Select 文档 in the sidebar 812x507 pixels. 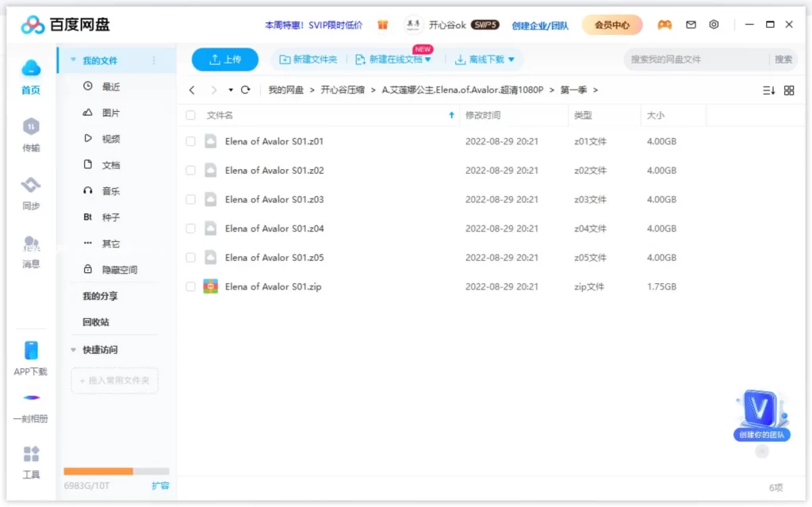pyautogui.click(x=111, y=165)
